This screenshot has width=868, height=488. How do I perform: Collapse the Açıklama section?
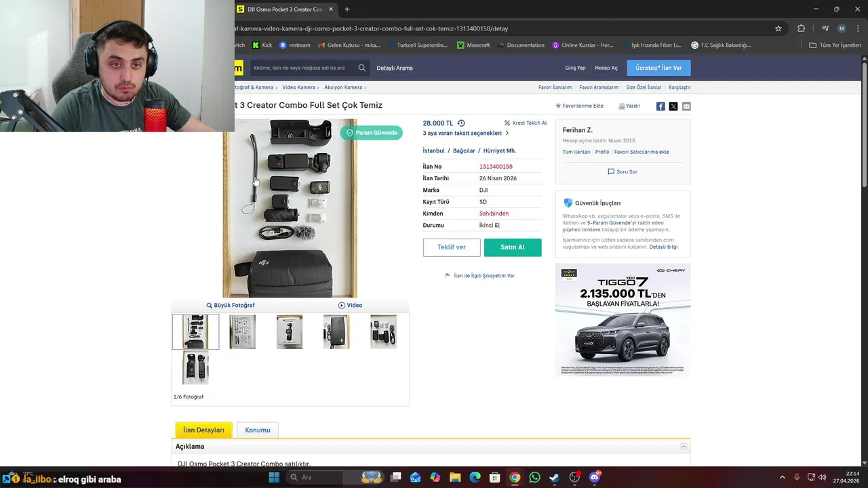coord(684,447)
